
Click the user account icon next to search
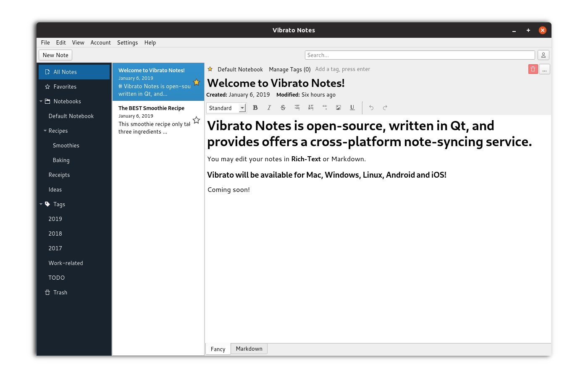(543, 55)
